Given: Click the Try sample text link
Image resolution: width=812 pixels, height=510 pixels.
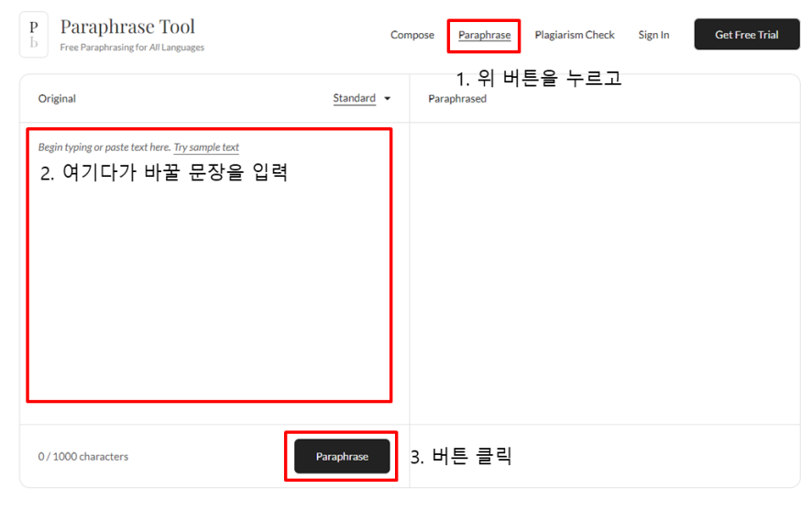Looking at the screenshot, I should click(x=206, y=147).
